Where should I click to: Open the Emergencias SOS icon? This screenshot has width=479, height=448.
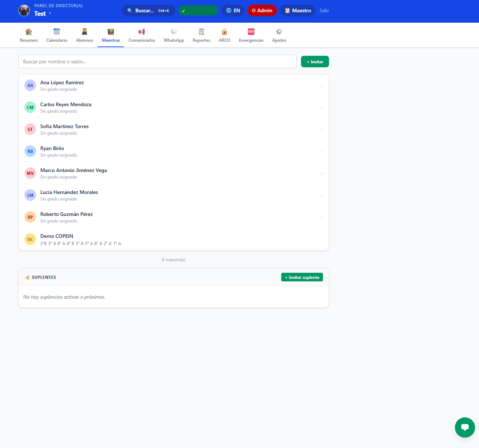(251, 32)
